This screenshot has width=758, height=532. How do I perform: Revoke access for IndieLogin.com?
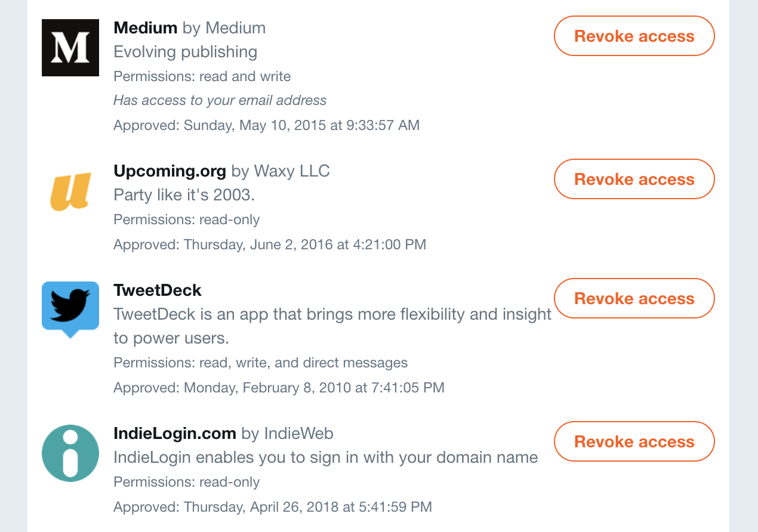(634, 441)
